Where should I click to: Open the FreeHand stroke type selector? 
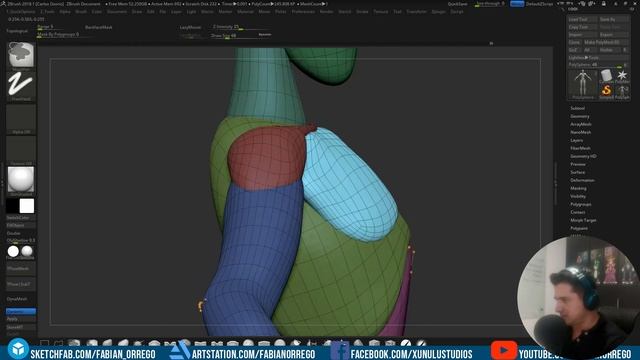[x=21, y=86]
